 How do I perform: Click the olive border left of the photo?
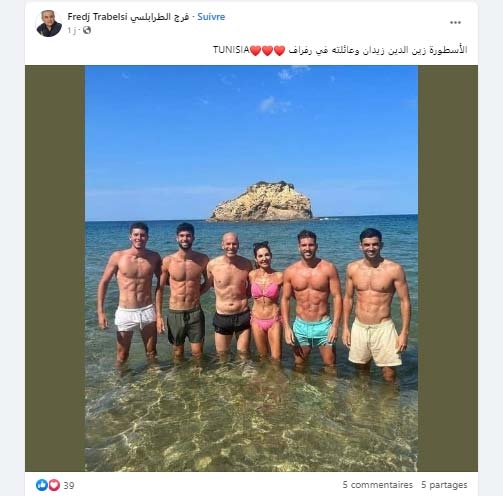[55, 268]
